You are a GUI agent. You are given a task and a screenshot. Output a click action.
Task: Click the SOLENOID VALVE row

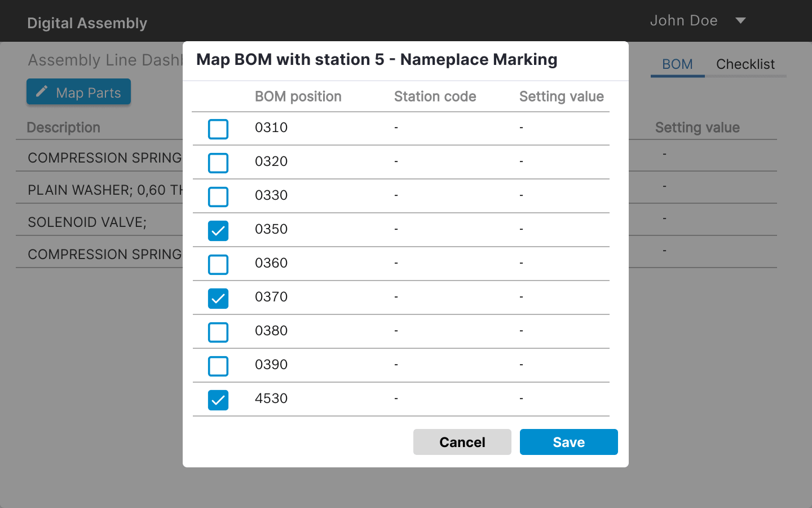tap(87, 222)
